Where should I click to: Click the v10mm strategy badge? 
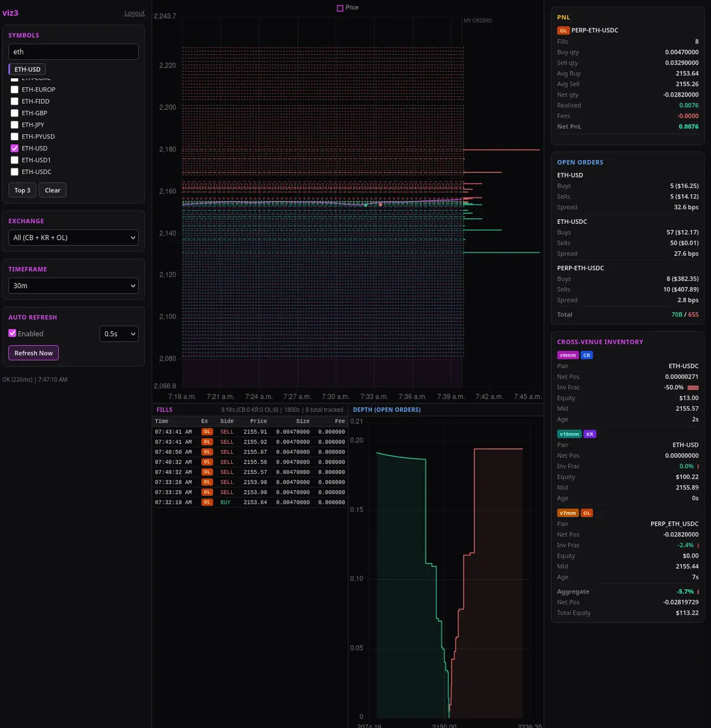[x=570, y=434]
